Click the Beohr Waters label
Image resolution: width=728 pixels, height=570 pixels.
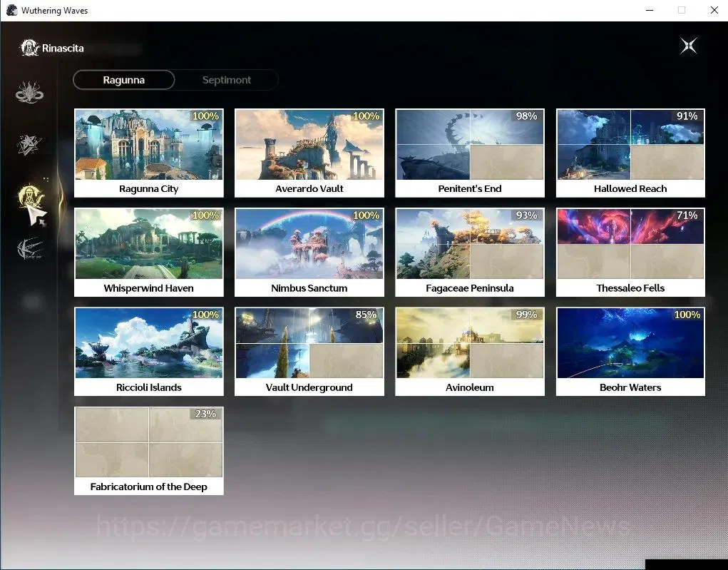coord(630,387)
